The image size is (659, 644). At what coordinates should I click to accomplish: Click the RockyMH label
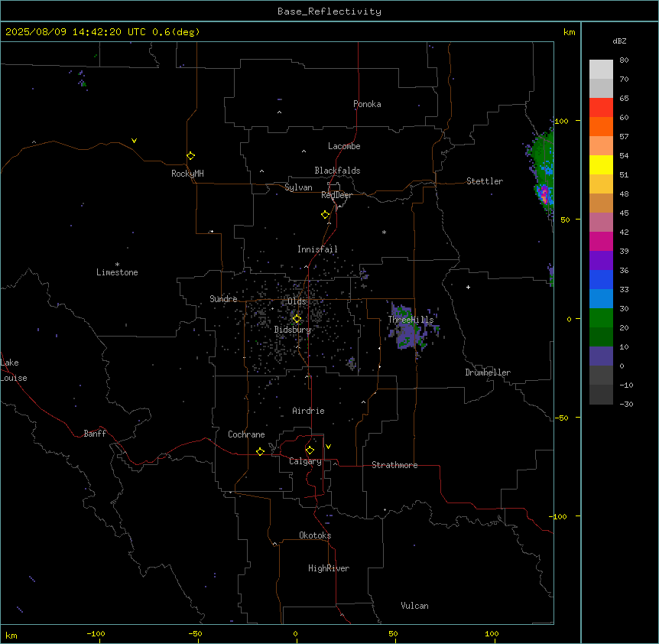pyautogui.click(x=187, y=174)
